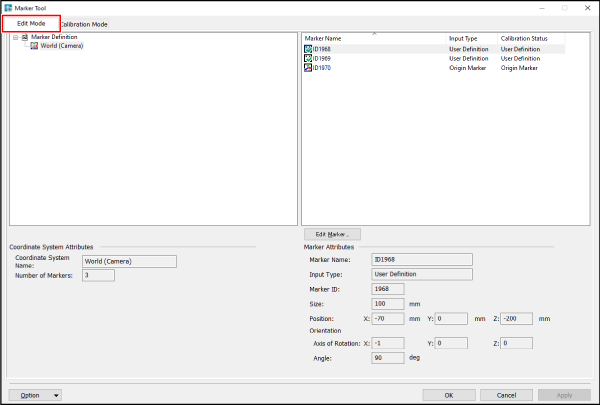The image size is (600, 405).
Task: Click the Axis of Rotation Y field
Action: click(451, 343)
